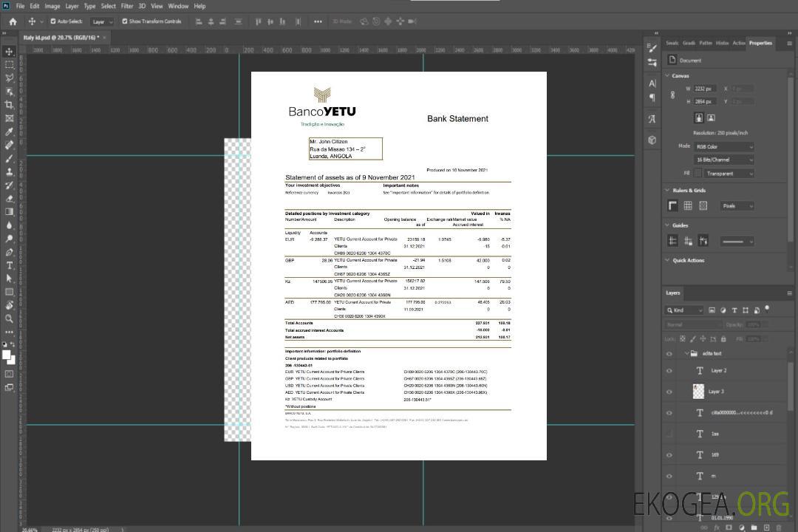This screenshot has width=798, height=532.
Task: Select the Zoom magnifier tool
Action: pos(9,318)
